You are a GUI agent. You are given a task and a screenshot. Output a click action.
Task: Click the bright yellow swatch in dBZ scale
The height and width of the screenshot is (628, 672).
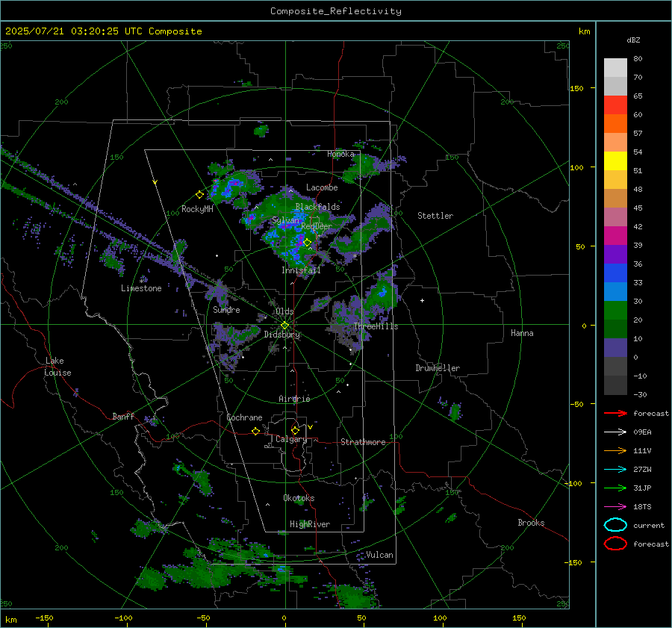[615, 161]
